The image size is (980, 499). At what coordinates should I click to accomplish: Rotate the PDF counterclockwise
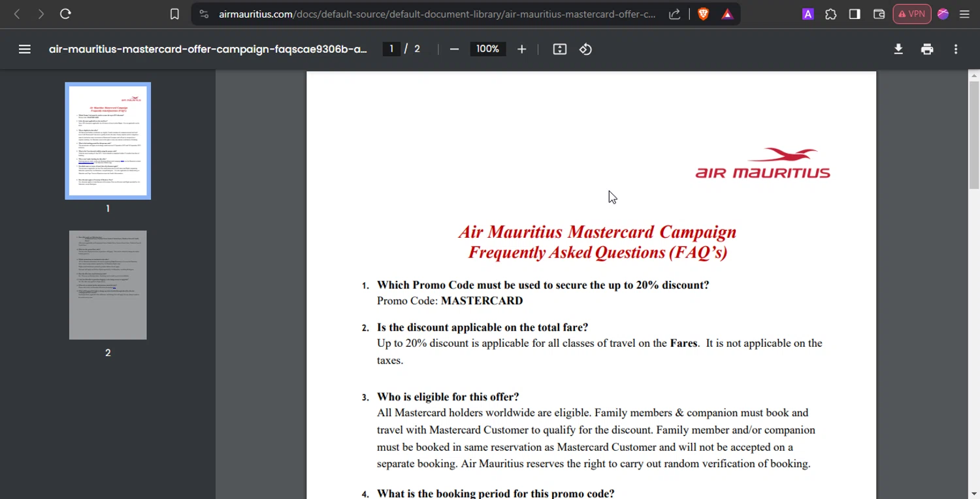585,49
